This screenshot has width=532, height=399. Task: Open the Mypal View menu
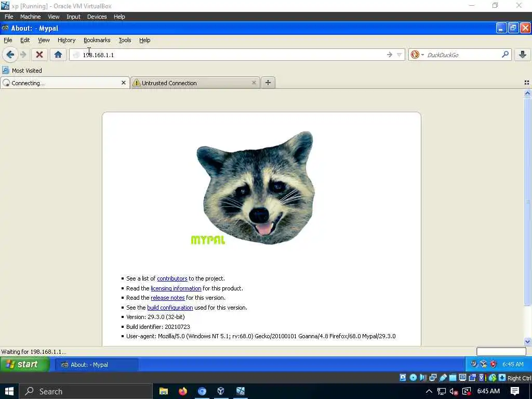pyautogui.click(x=44, y=40)
